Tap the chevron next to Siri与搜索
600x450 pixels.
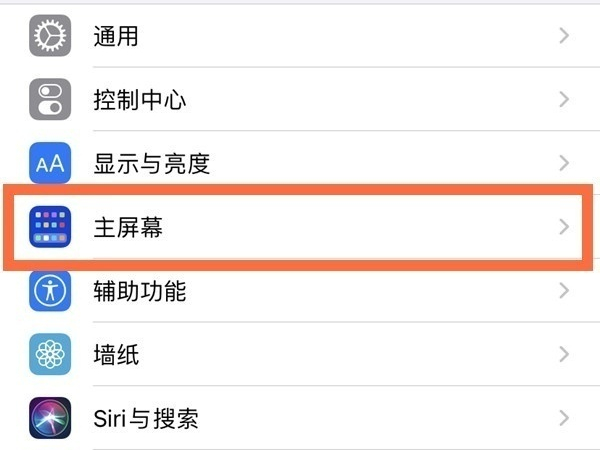tap(564, 417)
